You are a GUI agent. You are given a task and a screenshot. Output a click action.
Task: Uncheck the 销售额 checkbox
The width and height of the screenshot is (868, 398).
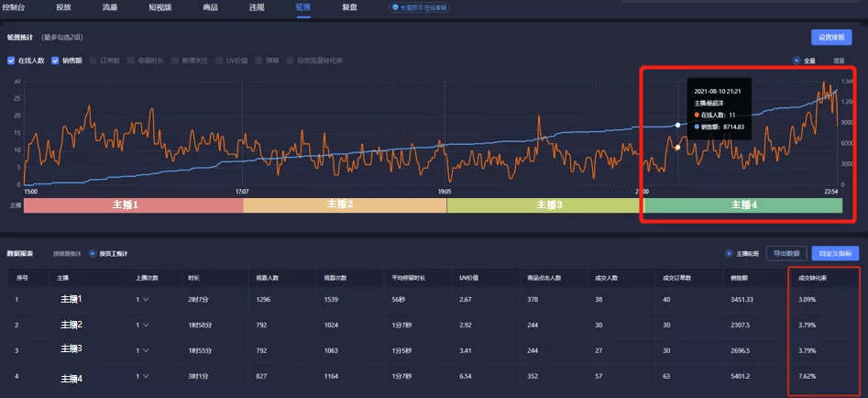(56, 61)
